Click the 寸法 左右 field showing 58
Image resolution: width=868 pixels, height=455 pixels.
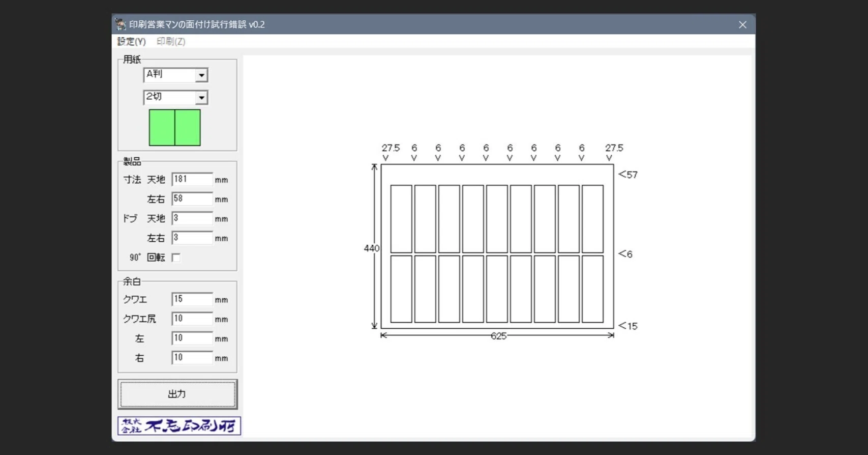(x=192, y=198)
